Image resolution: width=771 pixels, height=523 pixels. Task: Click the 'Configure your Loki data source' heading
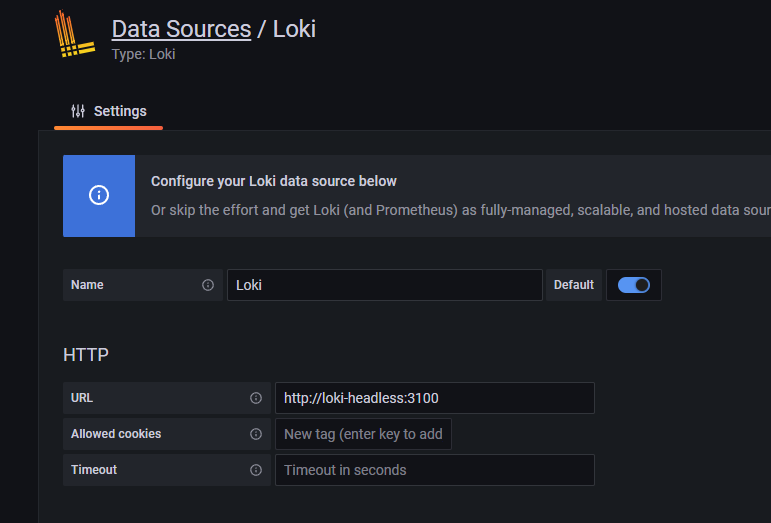click(x=274, y=181)
